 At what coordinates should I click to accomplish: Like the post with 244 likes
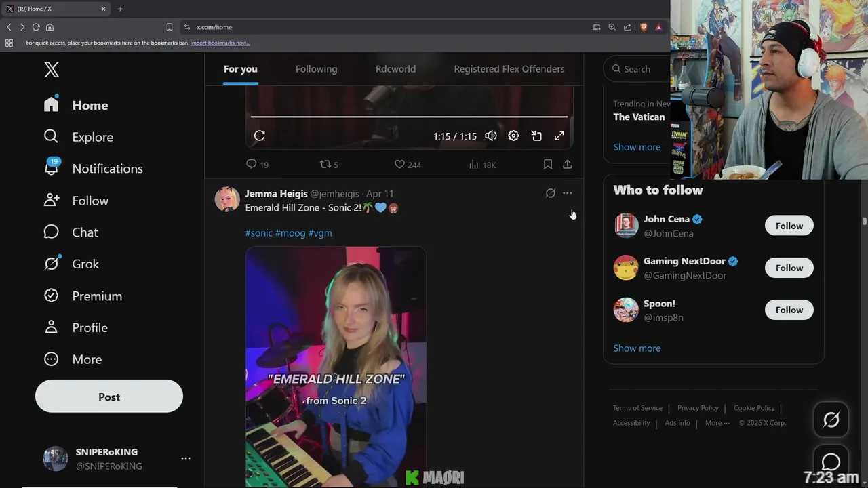point(408,164)
